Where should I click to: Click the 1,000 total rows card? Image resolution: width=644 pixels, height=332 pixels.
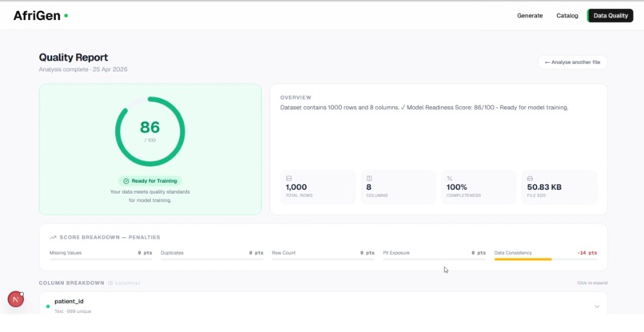click(x=318, y=187)
